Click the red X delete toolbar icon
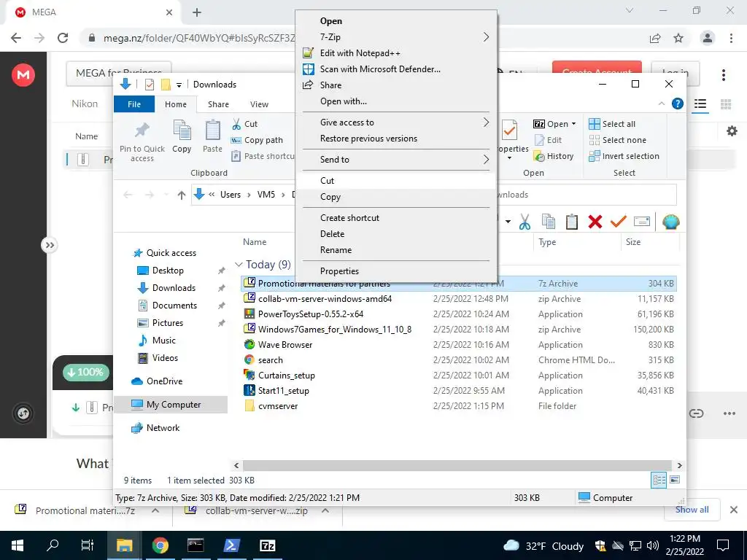The width and height of the screenshot is (747, 560). [x=595, y=222]
